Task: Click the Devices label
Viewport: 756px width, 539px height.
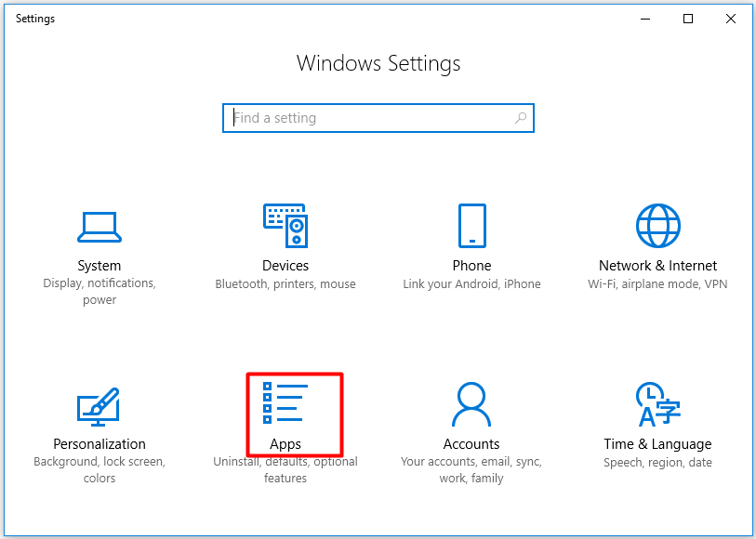Action: coord(285,266)
